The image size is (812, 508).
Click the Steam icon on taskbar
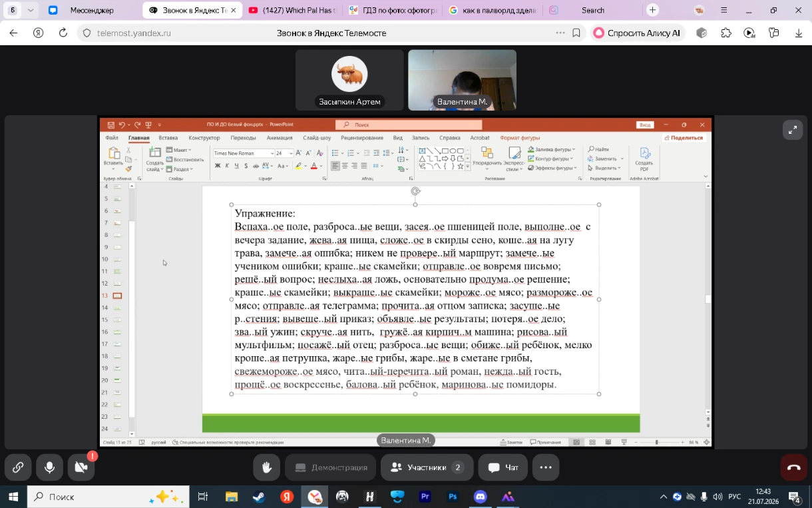coord(258,497)
